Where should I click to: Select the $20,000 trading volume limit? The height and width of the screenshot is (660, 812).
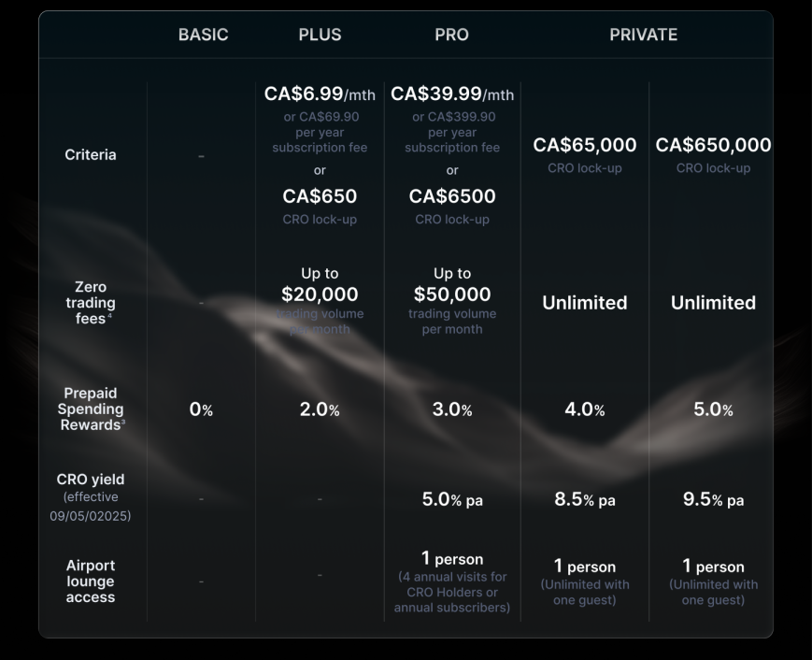(320, 294)
